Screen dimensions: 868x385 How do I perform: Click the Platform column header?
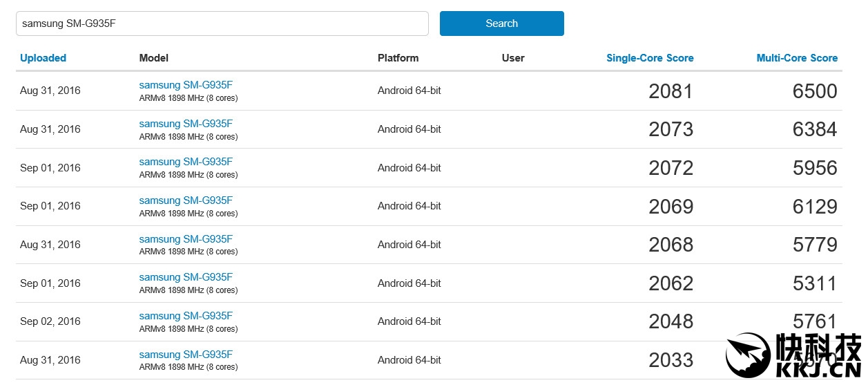pos(398,58)
